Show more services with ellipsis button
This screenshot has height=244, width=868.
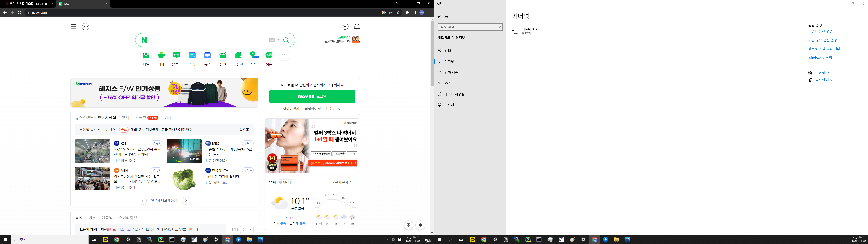(284, 55)
